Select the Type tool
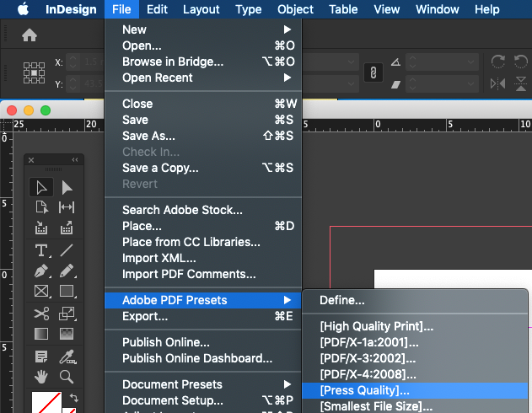The image size is (532, 413). pyautogui.click(x=40, y=250)
